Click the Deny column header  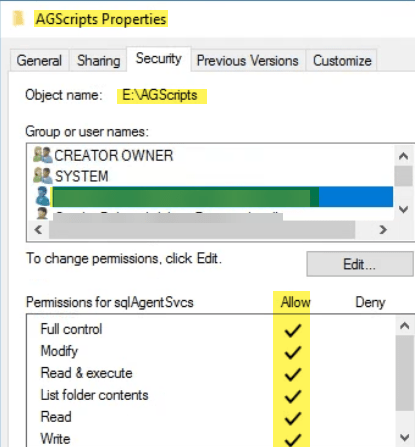point(370,302)
